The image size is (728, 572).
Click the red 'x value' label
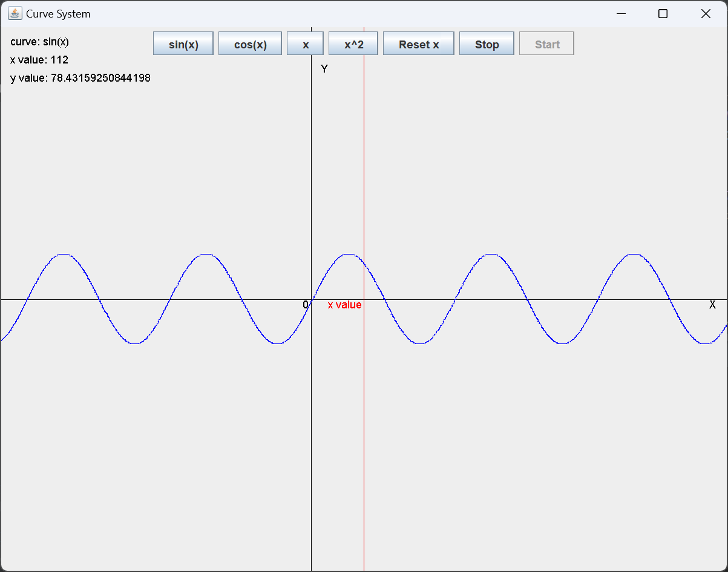344,305
